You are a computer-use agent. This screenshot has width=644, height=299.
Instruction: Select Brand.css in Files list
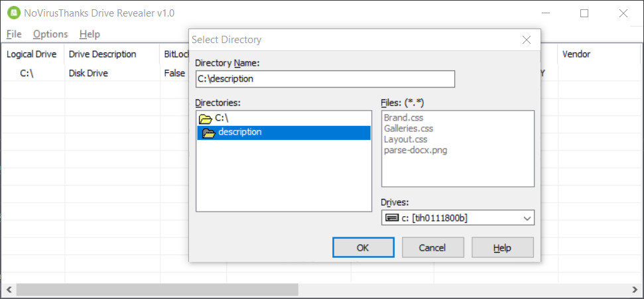tap(403, 117)
